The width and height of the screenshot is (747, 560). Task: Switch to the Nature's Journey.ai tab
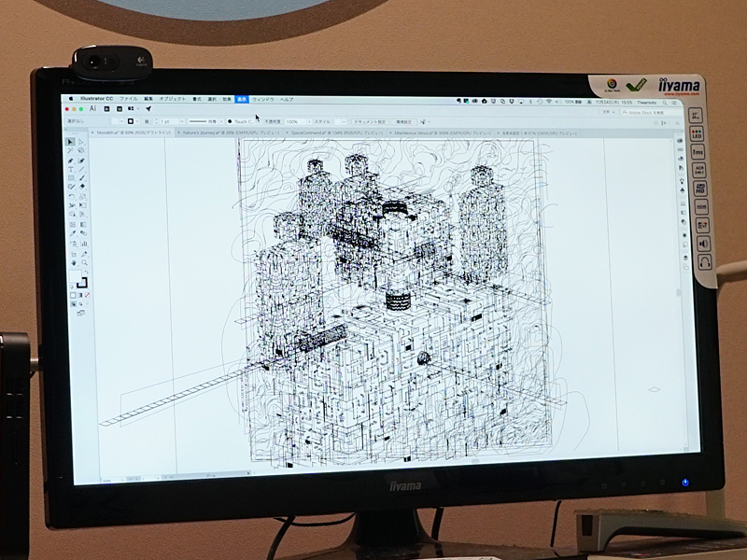point(232,133)
